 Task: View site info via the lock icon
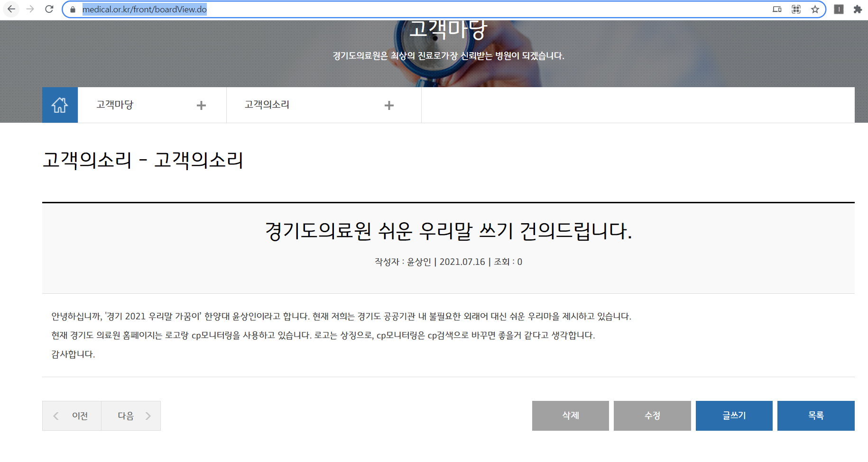pyautogui.click(x=73, y=9)
